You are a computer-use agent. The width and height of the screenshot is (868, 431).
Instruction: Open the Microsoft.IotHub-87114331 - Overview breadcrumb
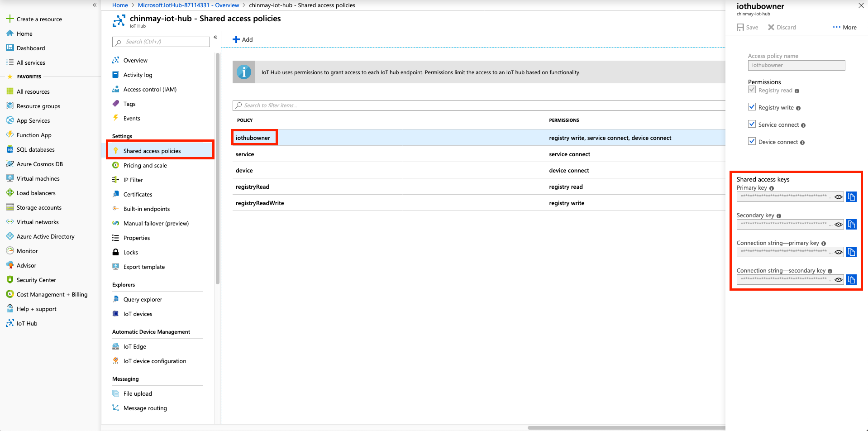pyautogui.click(x=188, y=5)
